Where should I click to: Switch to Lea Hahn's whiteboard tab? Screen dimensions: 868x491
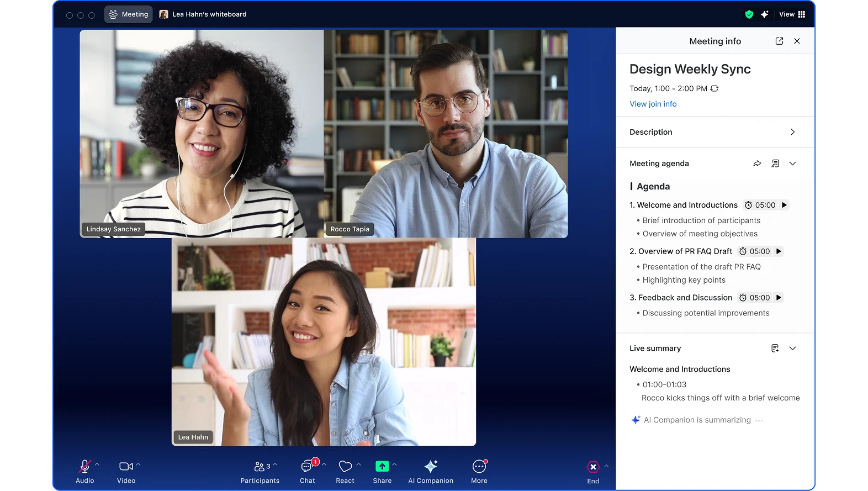[203, 14]
